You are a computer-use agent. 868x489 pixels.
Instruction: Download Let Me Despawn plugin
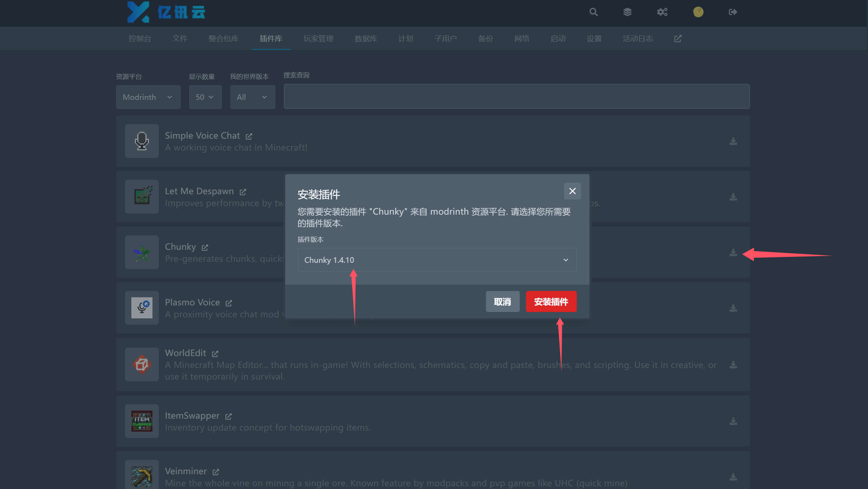coord(733,197)
